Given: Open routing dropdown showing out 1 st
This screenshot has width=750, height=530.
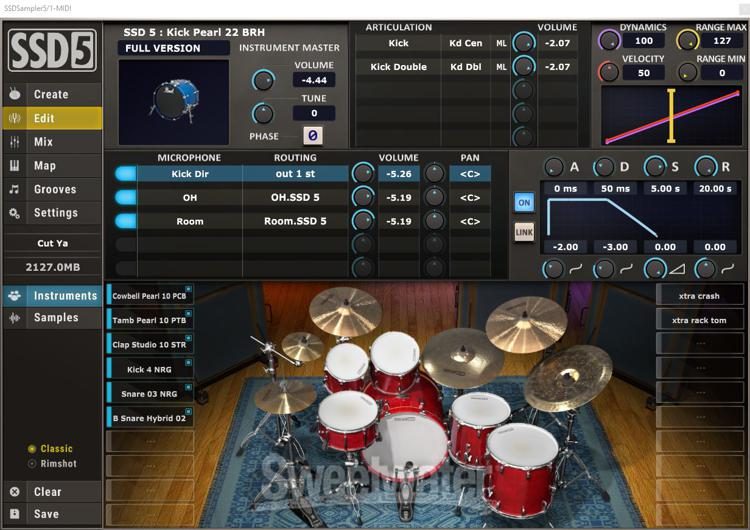Looking at the screenshot, I should coord(295,174).
